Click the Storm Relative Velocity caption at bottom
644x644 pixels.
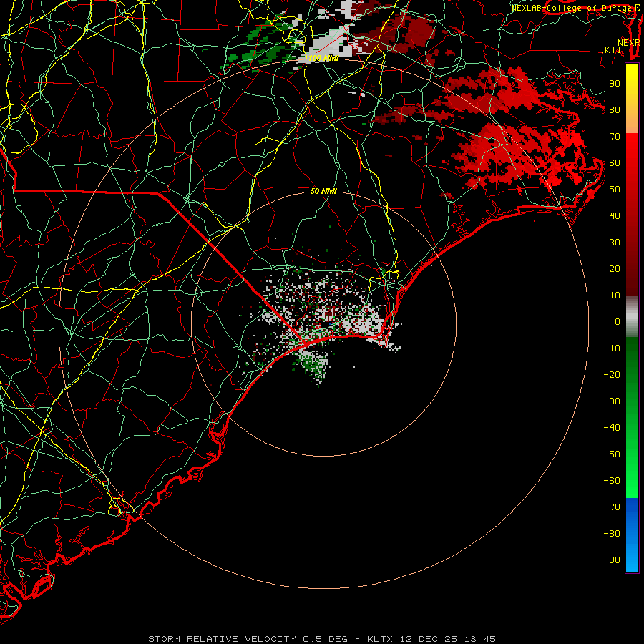coord(322,639)
